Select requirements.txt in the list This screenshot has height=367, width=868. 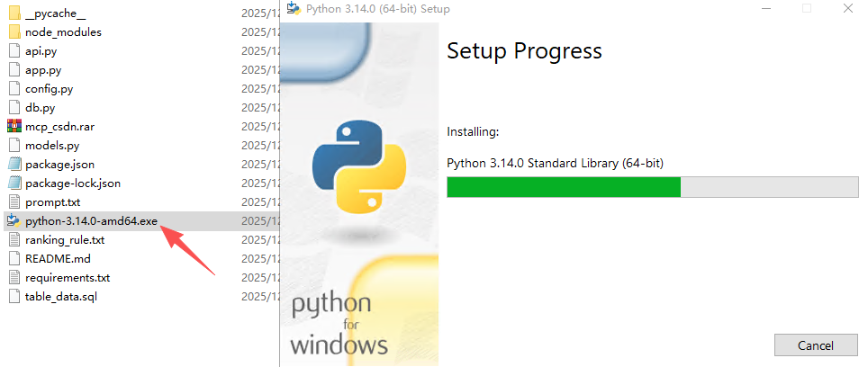(x=68, y=278)
